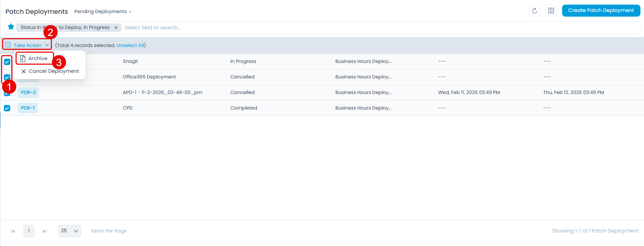
Task: Click the star saved-filter icon
Action: tap(11, 27)
